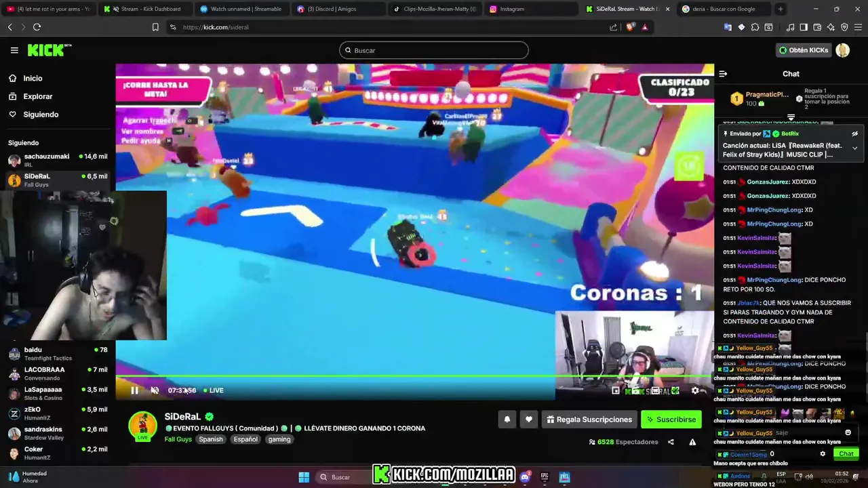This screenshot has width=868, height=488.
Task: Click PragmaticPl top gifter entry
Action: [x=759, y=99]
